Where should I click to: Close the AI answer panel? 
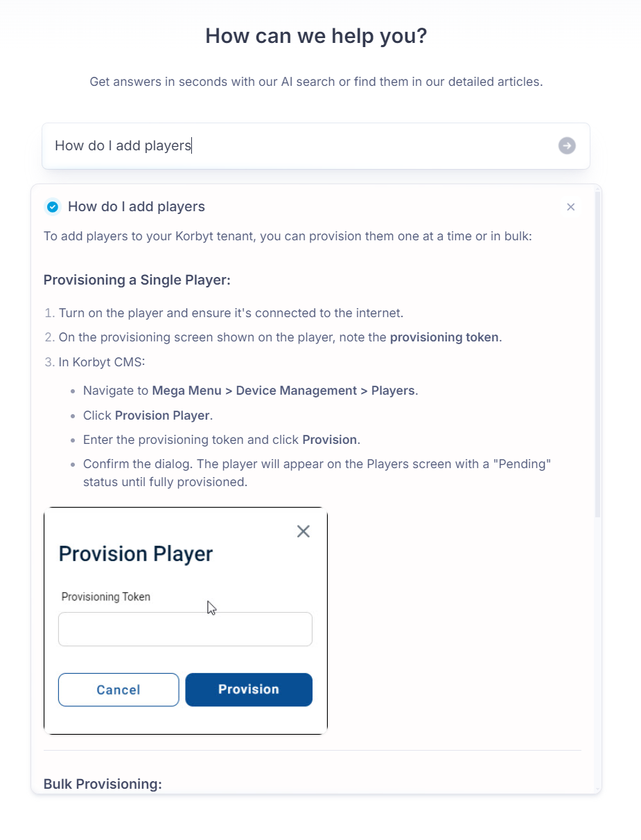pos(570,207)
